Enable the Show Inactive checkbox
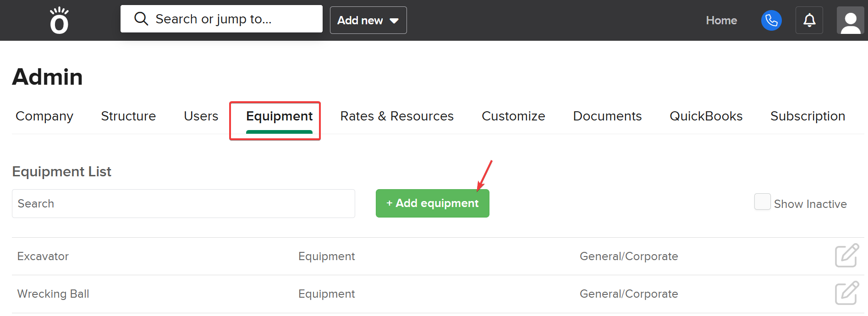Image resolution: width=868 pixels, height=316 pixels. pyautogui.click(x=762, y=202)
